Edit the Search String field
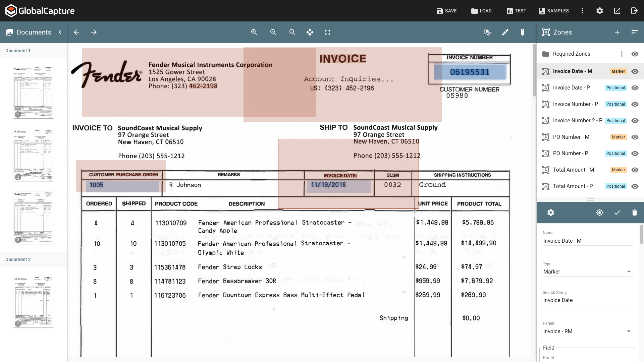Image resolution: width=644 pixels, height=362 pixels. click(x=588, y=300)
